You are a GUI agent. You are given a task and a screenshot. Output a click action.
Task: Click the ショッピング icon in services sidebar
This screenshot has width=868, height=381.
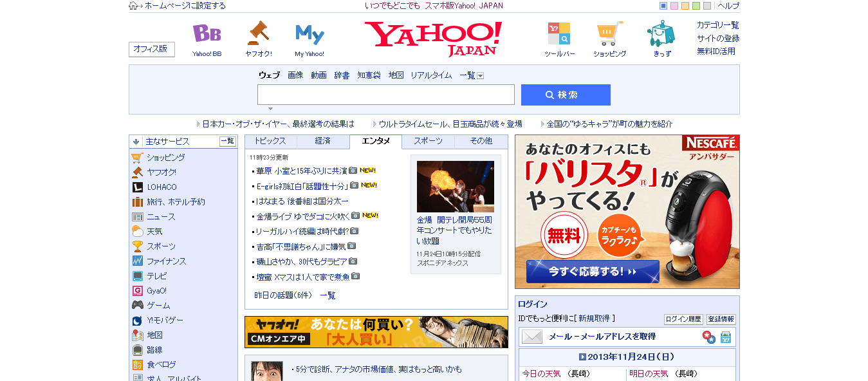point(137,158)
